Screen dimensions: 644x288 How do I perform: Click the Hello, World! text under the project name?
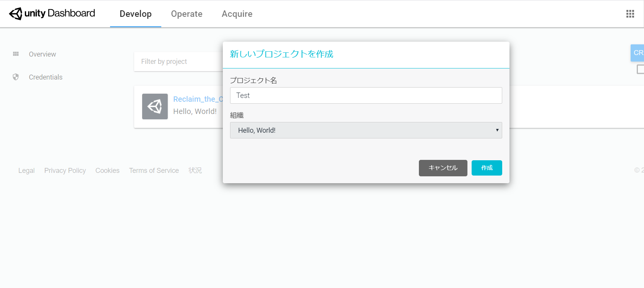(x=195, y=111)
